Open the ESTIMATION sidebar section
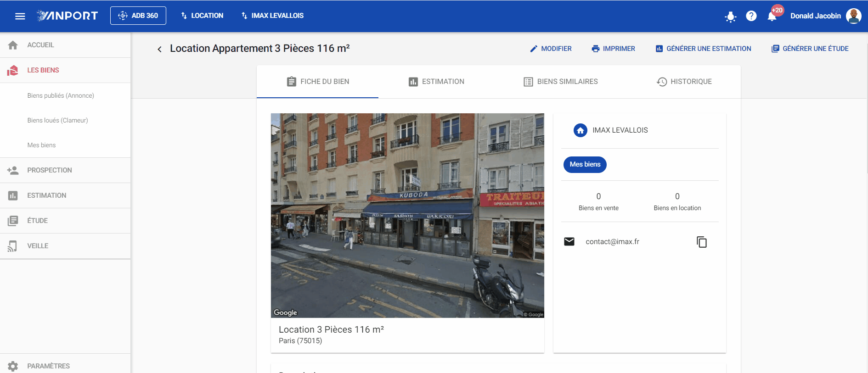Screen dimensions: 868x373 pos(65,195)
